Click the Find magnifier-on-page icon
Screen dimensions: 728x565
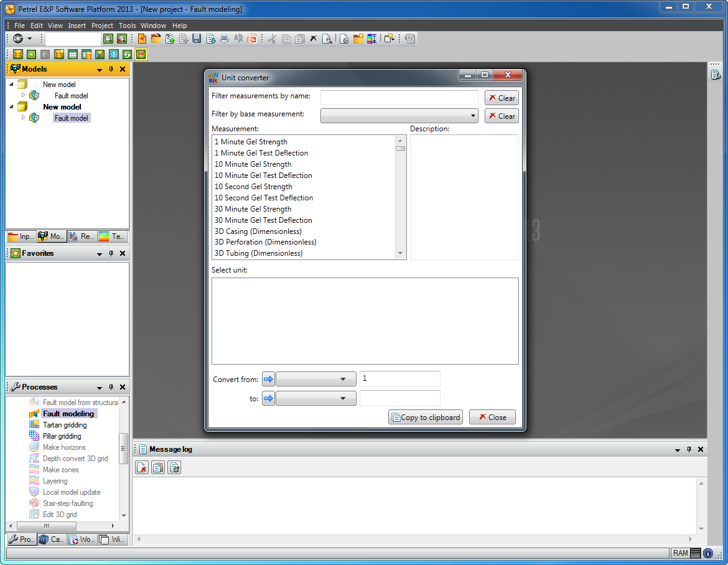327,39
